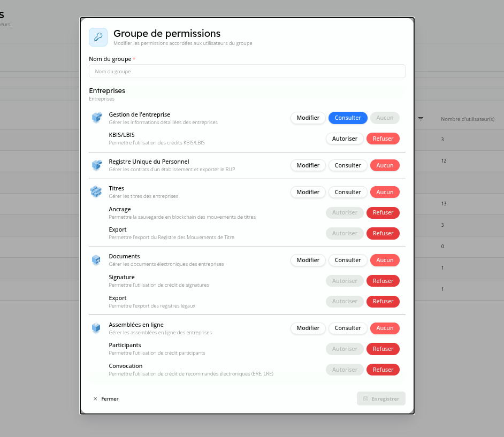This screenshot has width=504, height=437.
Task: Click the filter icon in table header
Action: click(421, 119)
